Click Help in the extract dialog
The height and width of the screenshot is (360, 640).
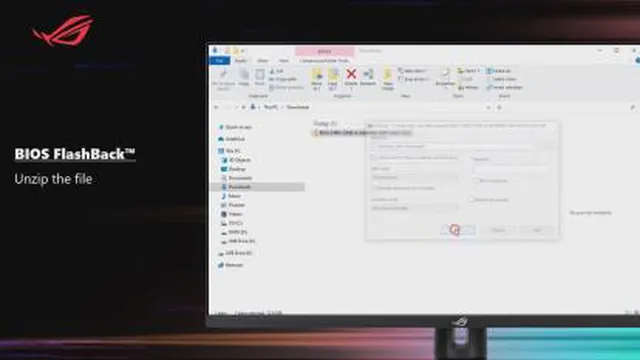tap(537, 230)
